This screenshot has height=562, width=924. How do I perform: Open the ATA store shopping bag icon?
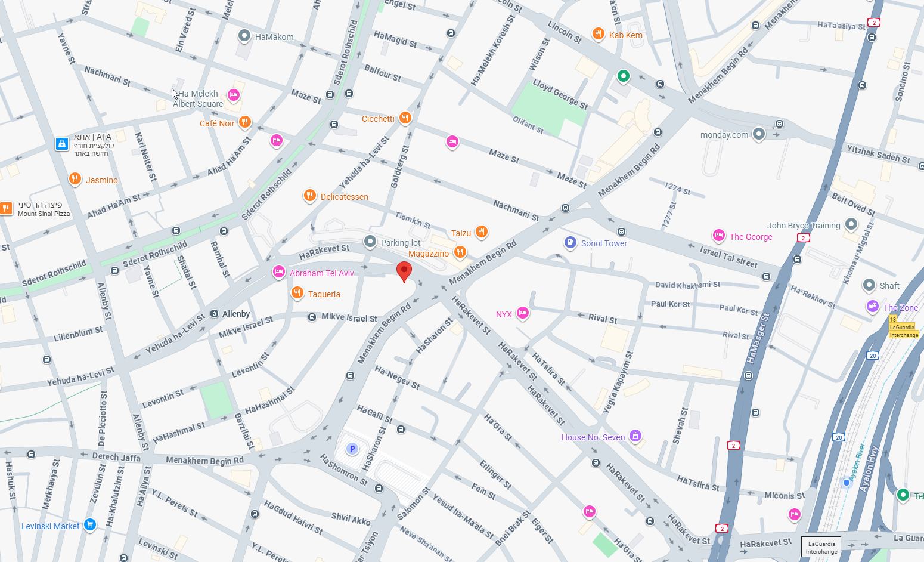pos(62,144)
